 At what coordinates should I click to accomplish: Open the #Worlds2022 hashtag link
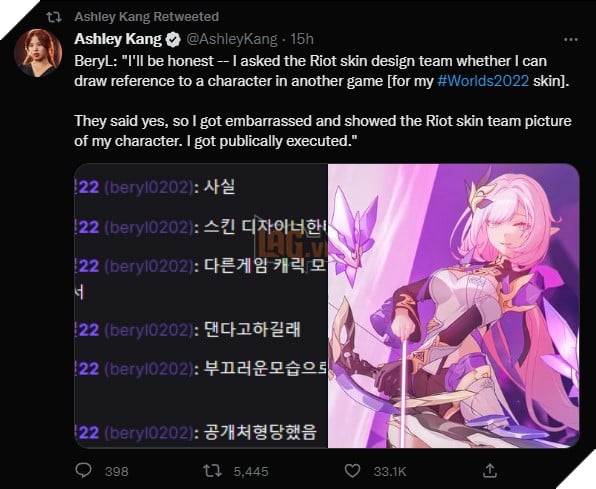(x=483, y=81)
